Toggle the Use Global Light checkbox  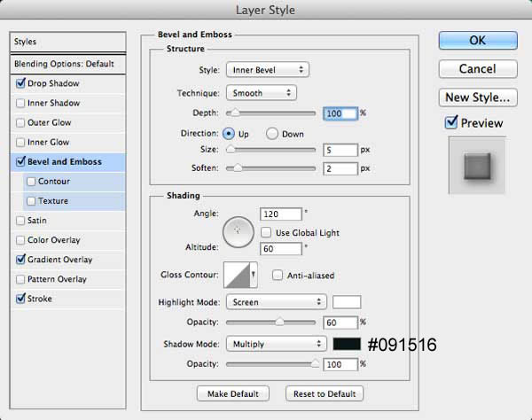266,232
